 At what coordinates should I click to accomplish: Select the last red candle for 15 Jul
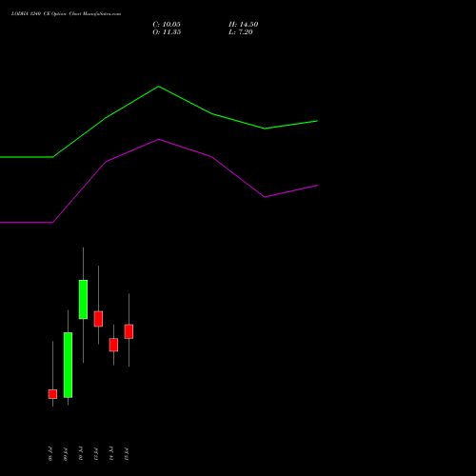point(129,331)
